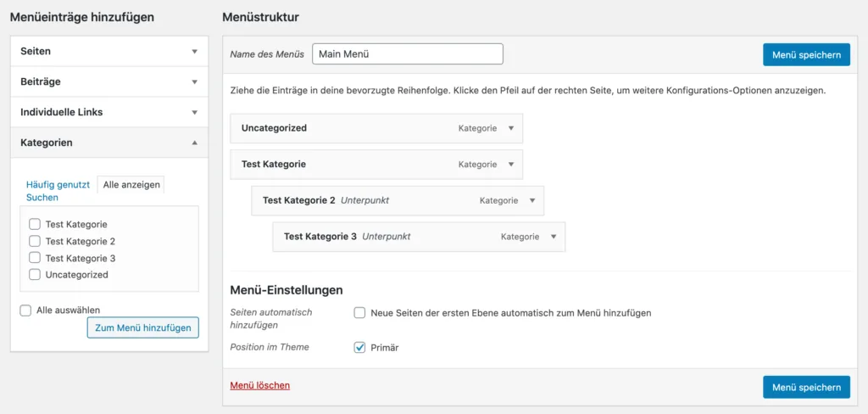Image resolution: width=868 pixels, height=414 pixels.
Task: Enable Neue Seiten automatisch hinzufügen checkbox
Action: tap(359, 313)
